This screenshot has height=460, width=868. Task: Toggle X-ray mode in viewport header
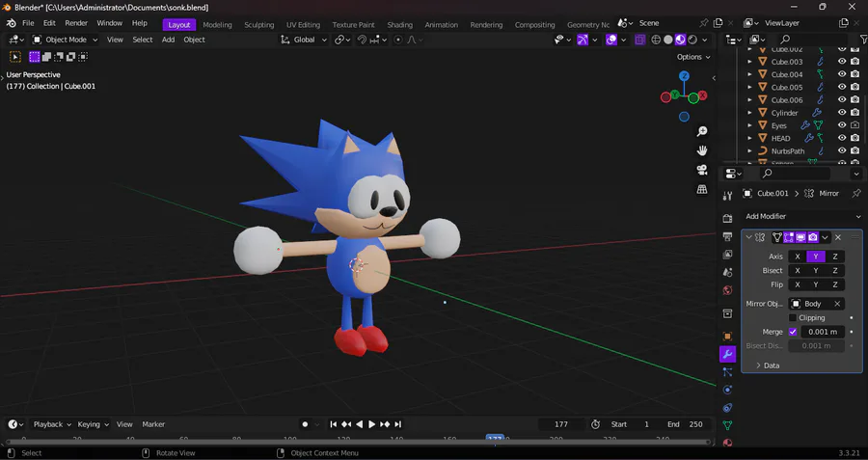(640, 40)
